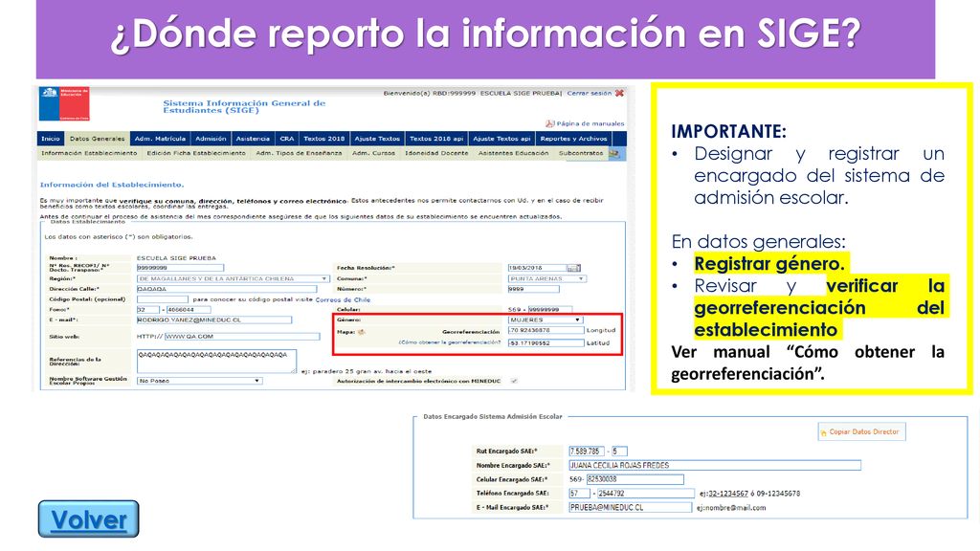Click the red X logout icon

coord(619,93)
